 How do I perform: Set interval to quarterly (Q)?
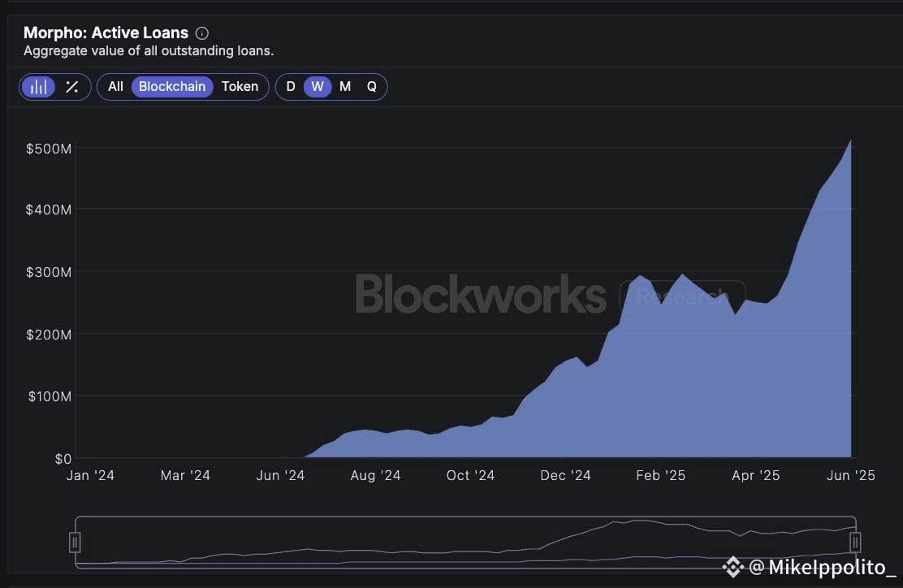[x=371, y=87]
